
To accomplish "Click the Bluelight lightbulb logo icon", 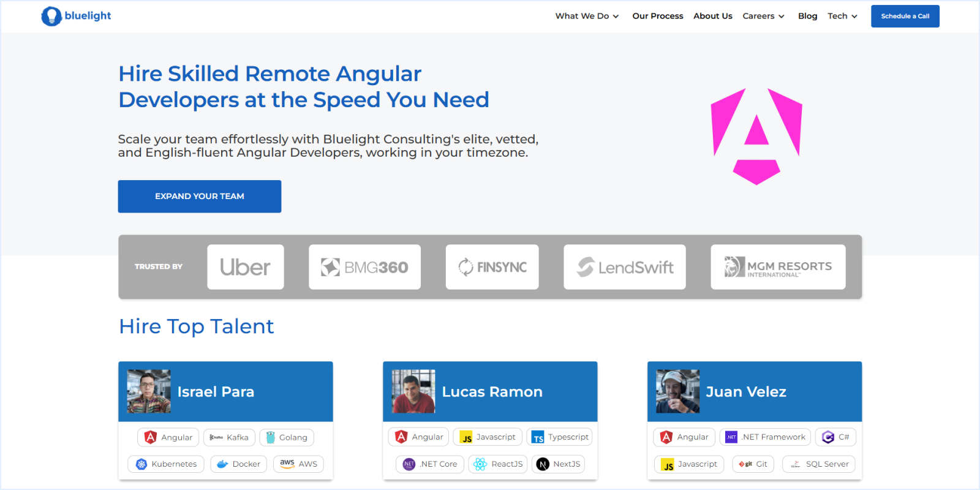I will (x=51, y=17).
